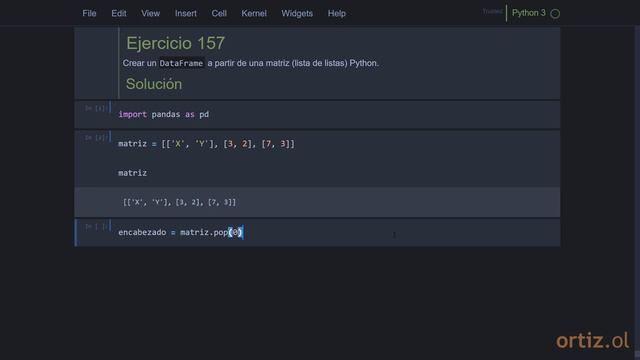The height and width of the screenshot is (360, 640).
Task: Click the kernel idle indicator circle
Action: pyautogui.click(x=555, y=13)
